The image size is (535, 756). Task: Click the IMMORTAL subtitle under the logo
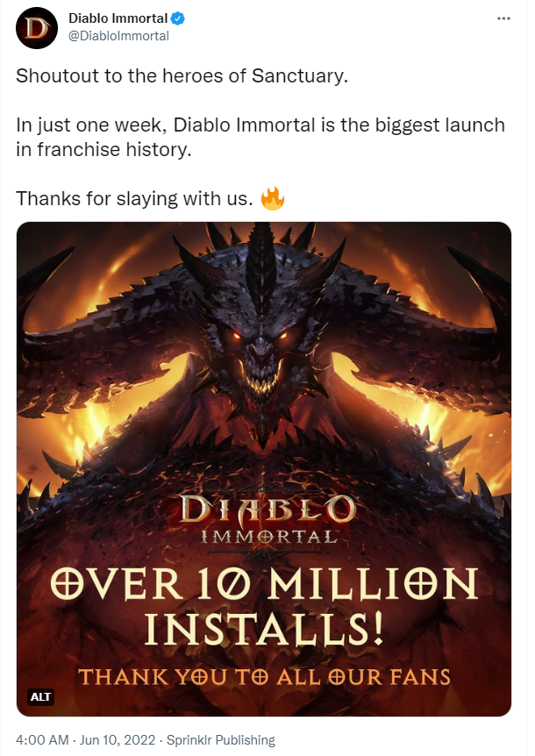(268, 537)
